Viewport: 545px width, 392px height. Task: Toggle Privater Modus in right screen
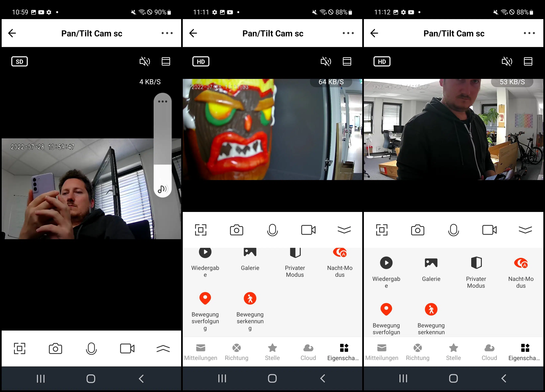(476, 272)
